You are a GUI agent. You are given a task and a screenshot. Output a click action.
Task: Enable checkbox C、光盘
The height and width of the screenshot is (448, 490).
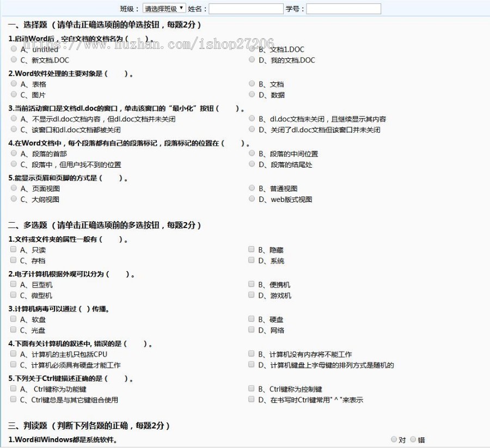coord(13,329)
